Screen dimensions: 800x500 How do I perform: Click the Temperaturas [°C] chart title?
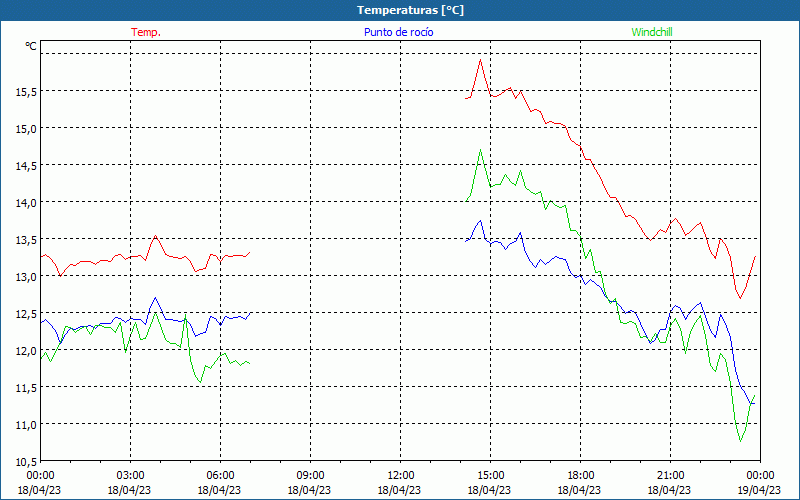(x=410, y=10)
